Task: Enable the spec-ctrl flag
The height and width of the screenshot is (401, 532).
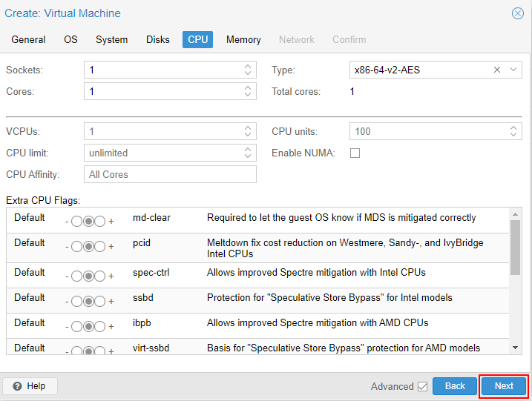Action: click(x=99, y=276)
